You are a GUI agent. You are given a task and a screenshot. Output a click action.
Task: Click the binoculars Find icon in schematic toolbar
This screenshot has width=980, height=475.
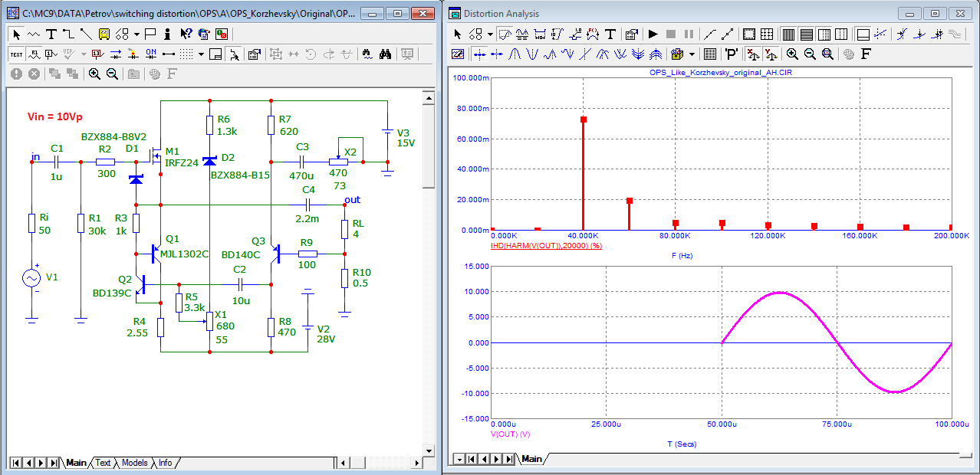(x=386, y=54)
